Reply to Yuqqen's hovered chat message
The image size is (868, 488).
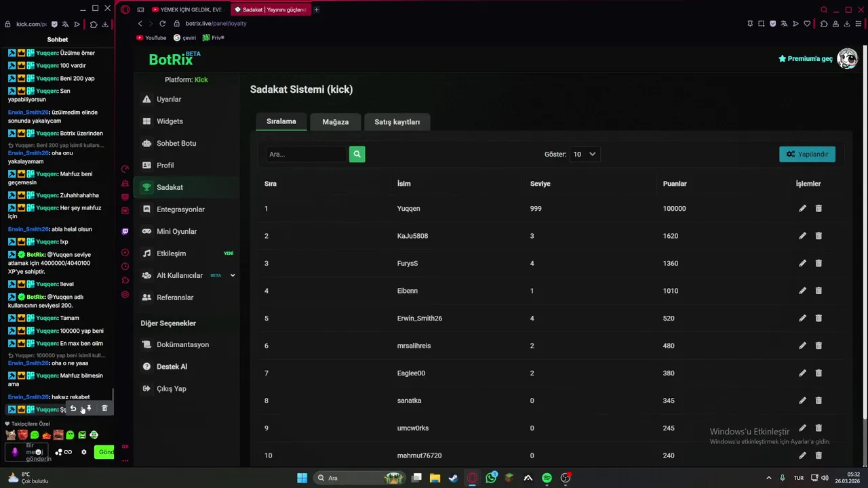click(73, 409)
